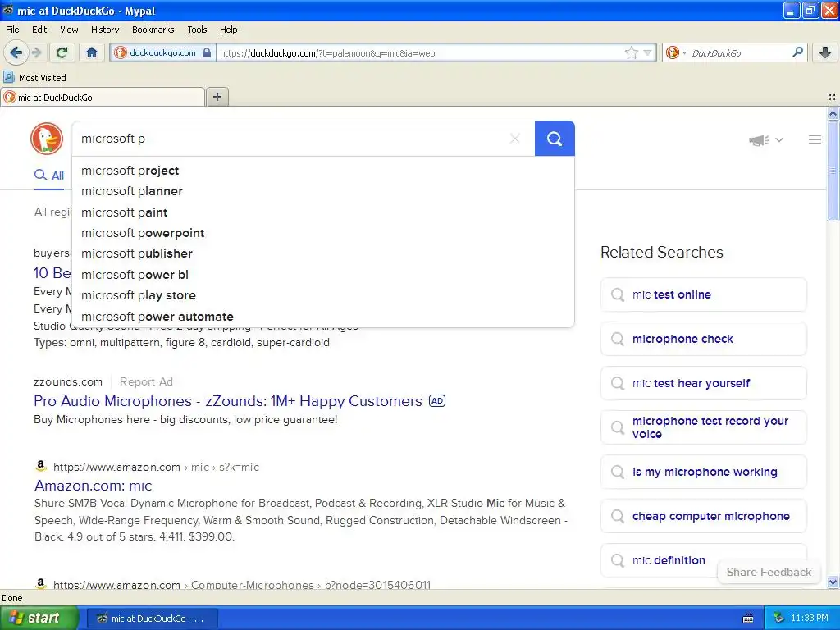Select Mypal taskbar button

click(152, 619)
